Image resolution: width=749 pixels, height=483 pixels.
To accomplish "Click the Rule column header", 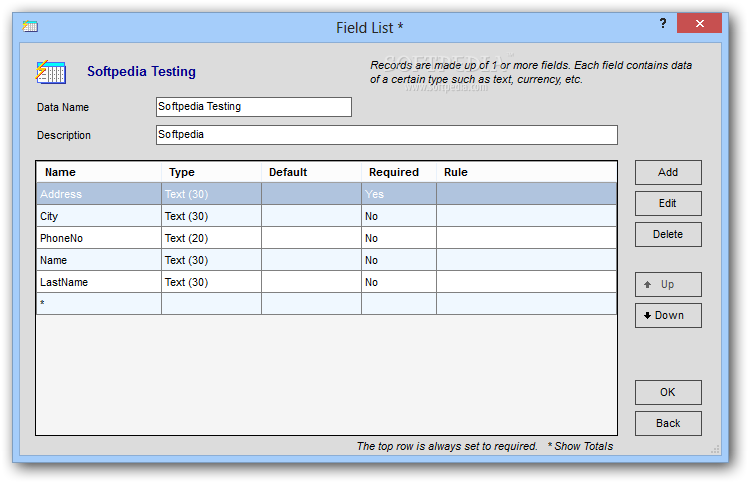I will coord(526,172).
